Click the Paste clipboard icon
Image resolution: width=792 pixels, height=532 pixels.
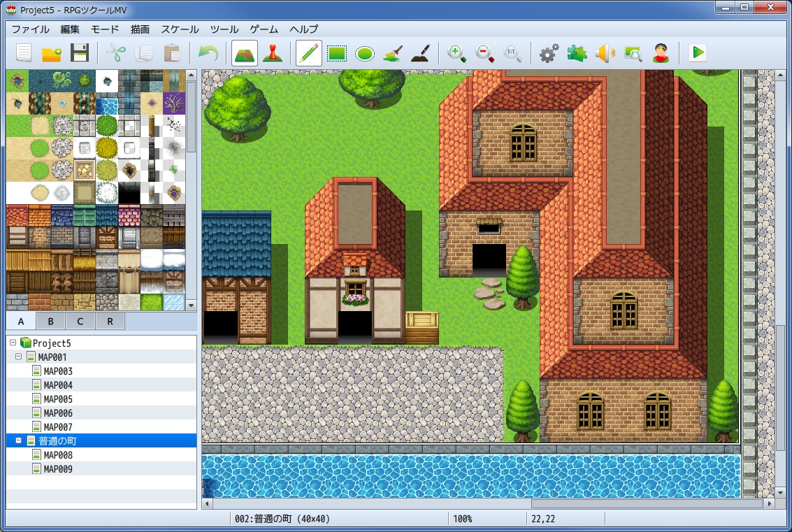[x=172, y=52]
